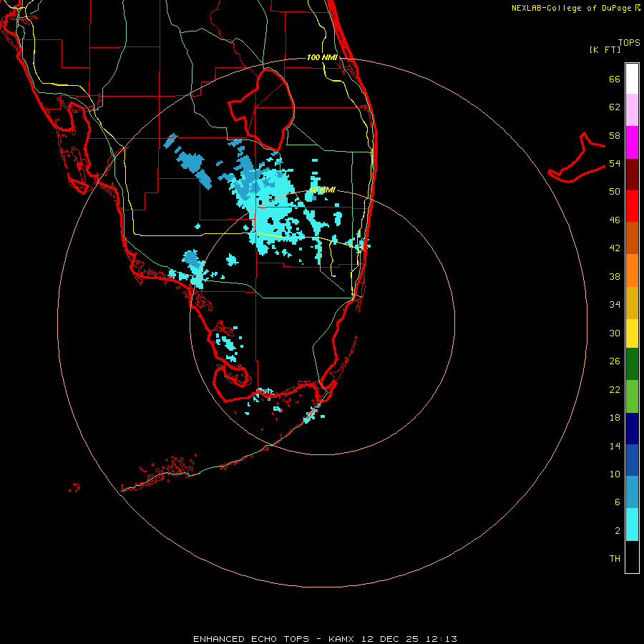Click the legend value 26
This screenshot has height=644, width=644.
615,361
